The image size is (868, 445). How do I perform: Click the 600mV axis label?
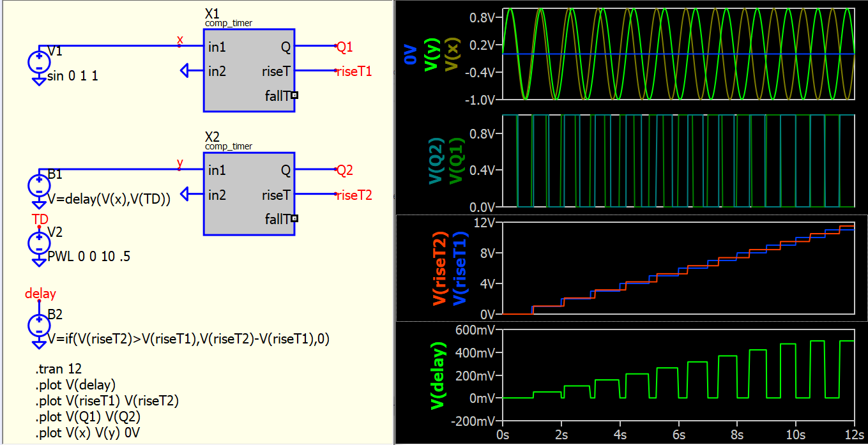tap(476, 330)
